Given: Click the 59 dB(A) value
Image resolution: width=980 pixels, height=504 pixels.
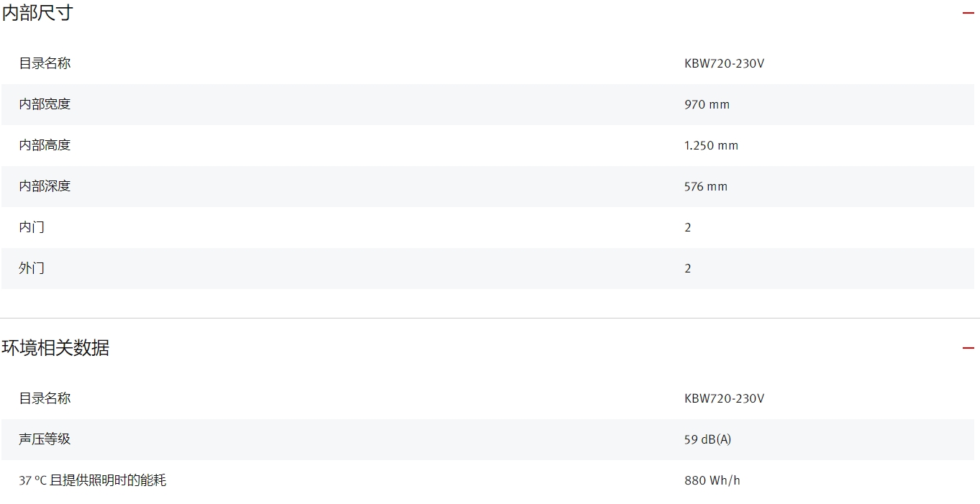Looking at the screenshot, I should point(707,439).
